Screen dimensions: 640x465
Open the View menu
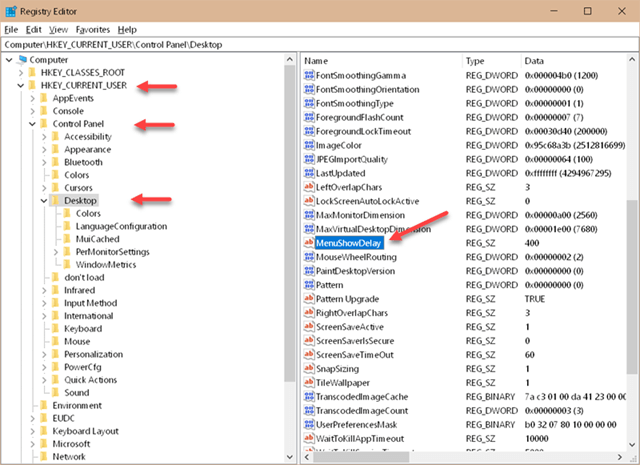[58, 29]
